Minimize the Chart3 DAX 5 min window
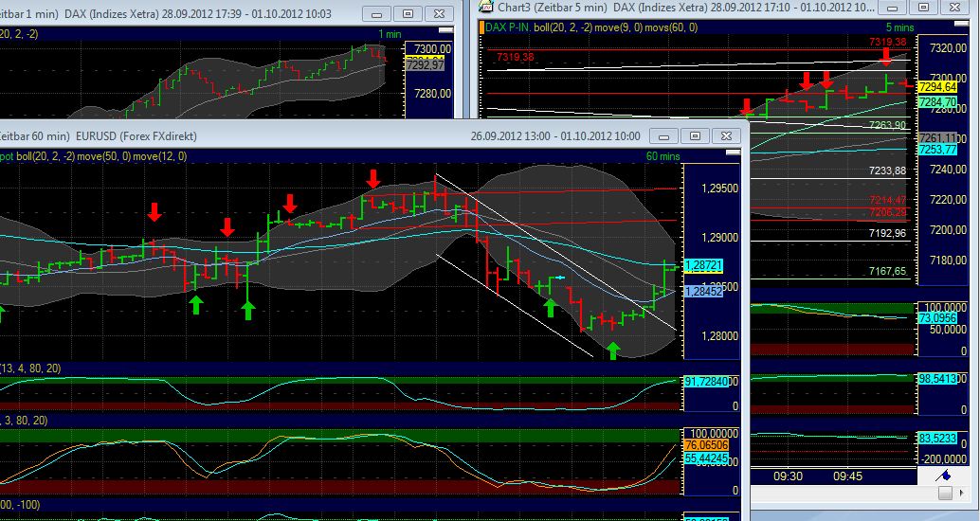The image size is (980, 521). (893, 8)
